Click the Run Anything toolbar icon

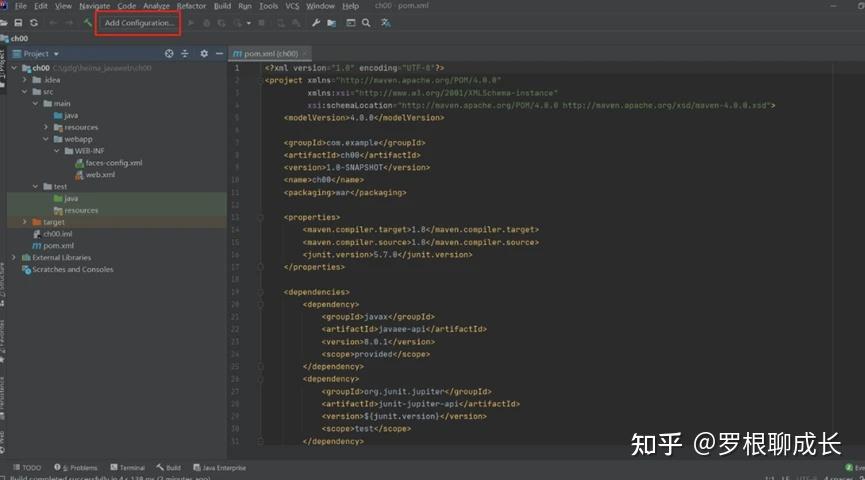coord(350,23)
